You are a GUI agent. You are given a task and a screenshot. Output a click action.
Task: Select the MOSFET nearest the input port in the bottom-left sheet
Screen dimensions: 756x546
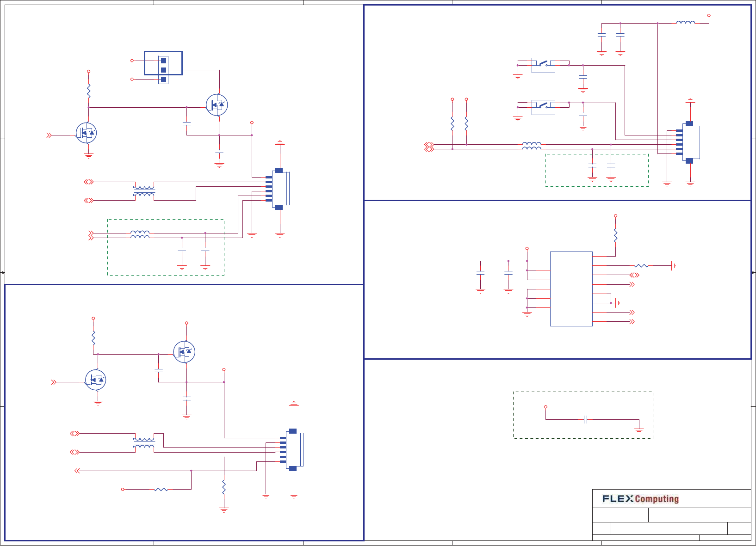coord(96,380)
